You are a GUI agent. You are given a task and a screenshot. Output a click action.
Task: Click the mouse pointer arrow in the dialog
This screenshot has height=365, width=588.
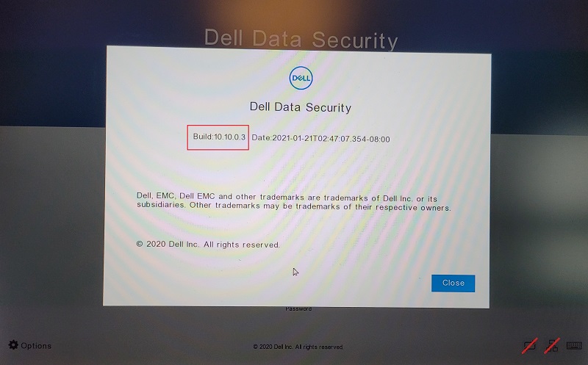coord(295,272)
